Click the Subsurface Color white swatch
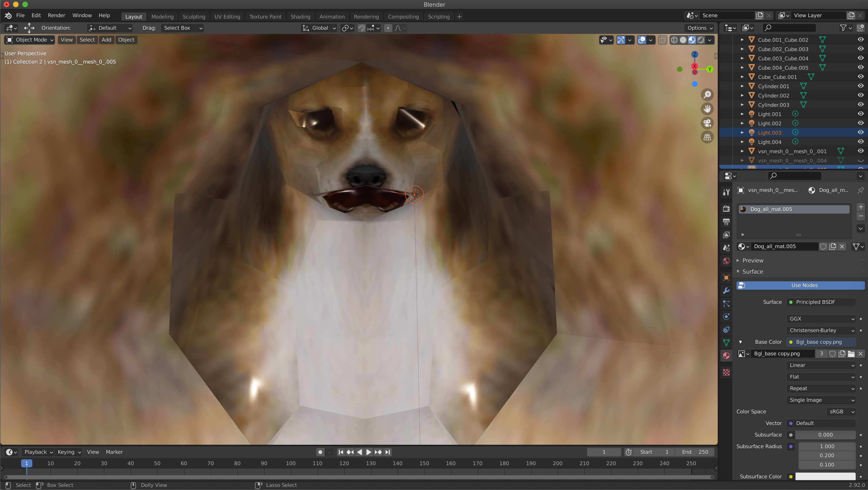The width and height of the screenshot is (868, 490). [825, 476]
